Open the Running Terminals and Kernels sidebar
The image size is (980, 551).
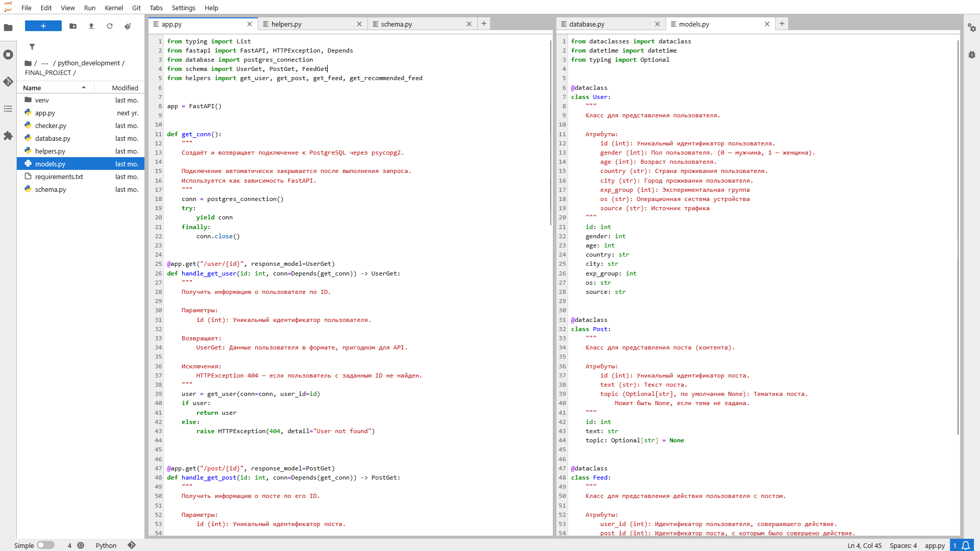tap(8, 55)
